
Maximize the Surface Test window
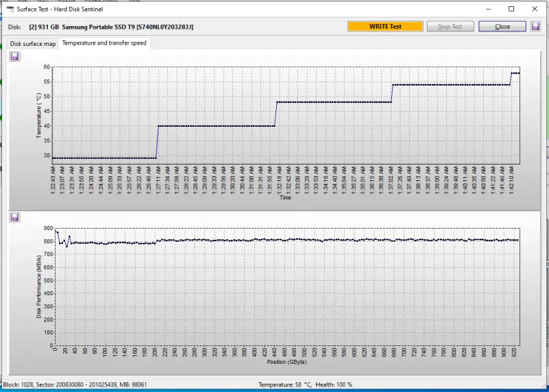[511, 9]
